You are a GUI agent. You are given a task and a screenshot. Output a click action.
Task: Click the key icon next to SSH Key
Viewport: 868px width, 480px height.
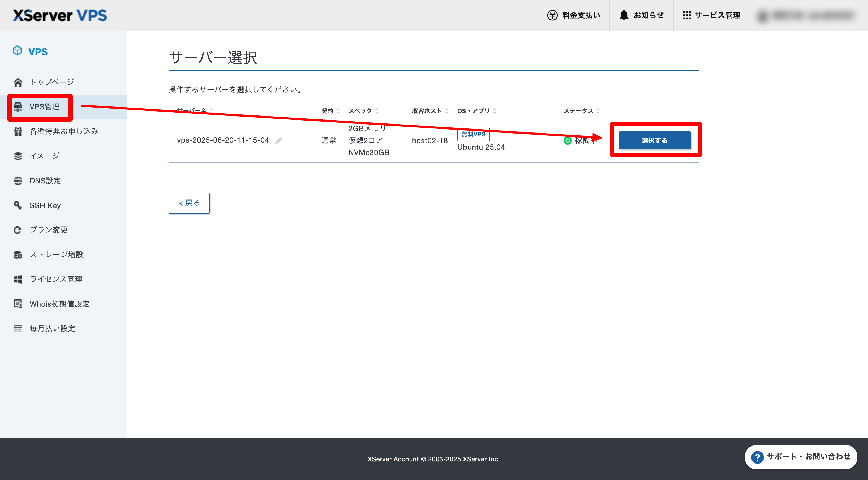point(18,205)
